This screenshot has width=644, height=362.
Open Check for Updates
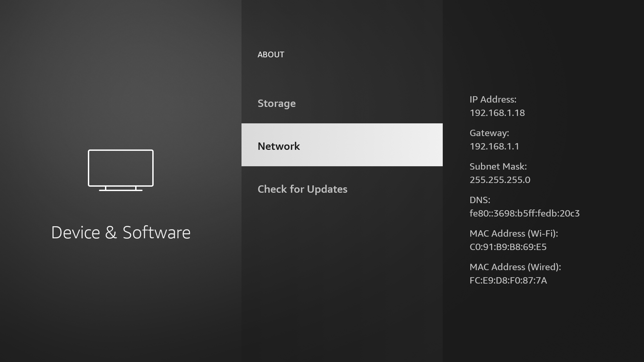pyautogui.click(x=302, y=189)
